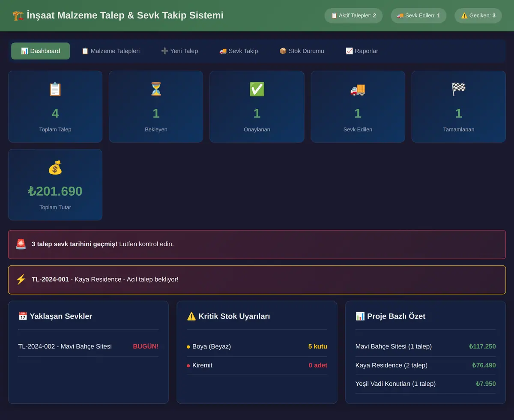
Task: Click the 'Boya (Beyaz)' stock item name
Action: click(212, 346)
